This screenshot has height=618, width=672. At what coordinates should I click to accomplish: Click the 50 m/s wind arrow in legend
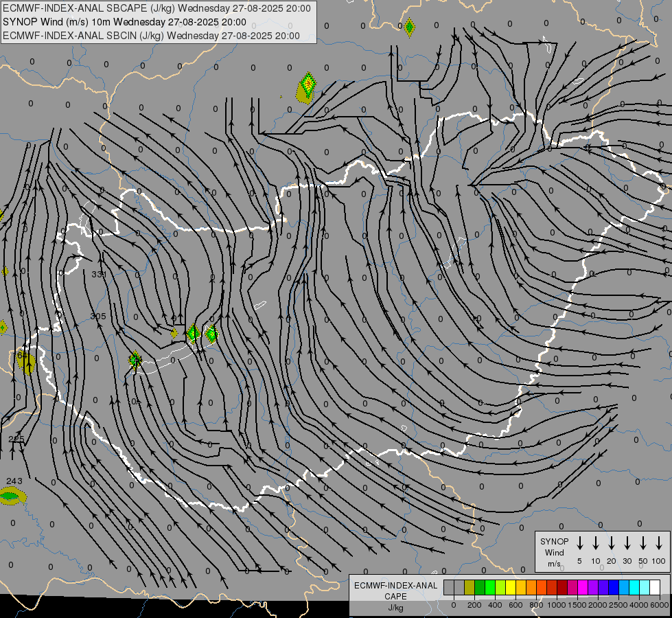tap(643, 543)
